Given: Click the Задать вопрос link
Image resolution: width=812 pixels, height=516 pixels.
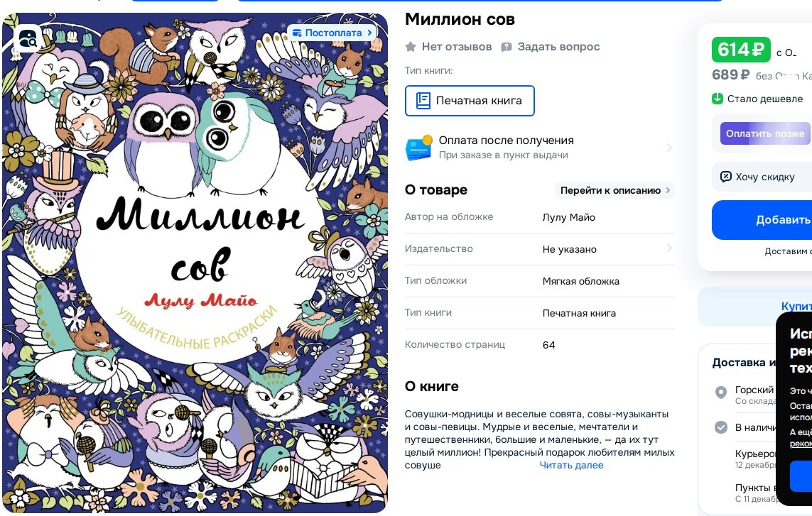Looking at the screenshot, I should (x=558, y=47).
